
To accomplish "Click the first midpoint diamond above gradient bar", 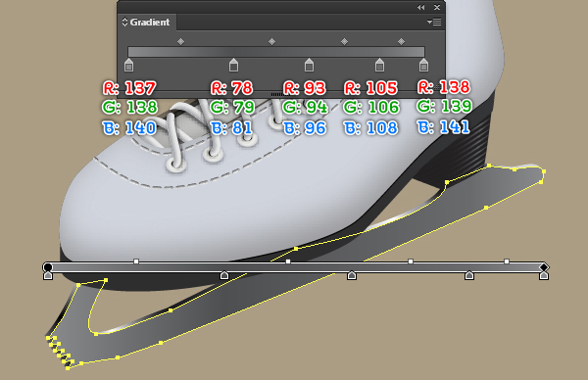I will coord(180,41).
